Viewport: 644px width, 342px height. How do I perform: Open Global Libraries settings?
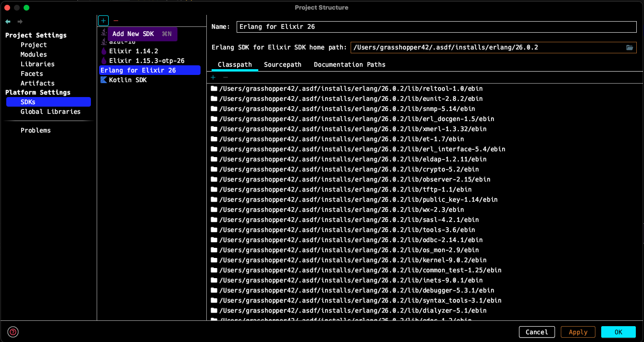point(51,111)
